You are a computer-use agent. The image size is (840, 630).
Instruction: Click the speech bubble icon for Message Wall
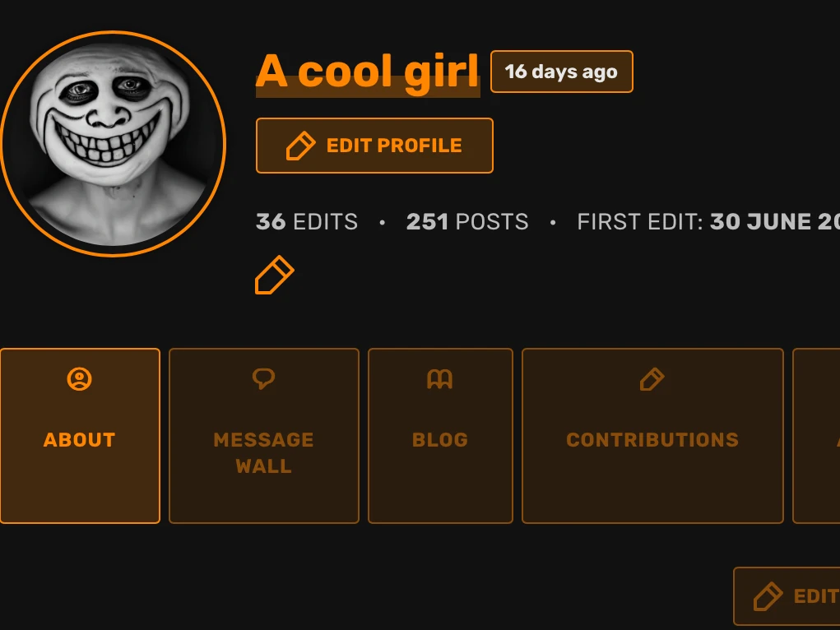(263, 378)
